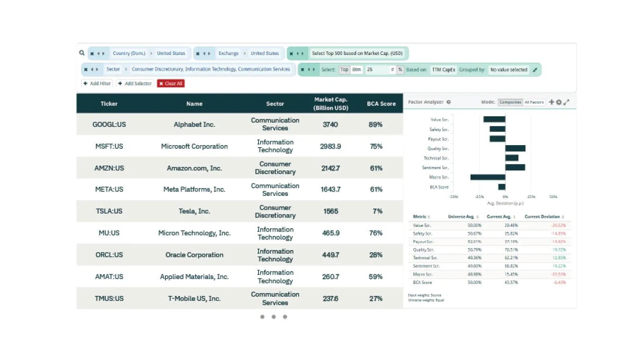
Task: Switch mode to Composites
Action: (510, 102)
